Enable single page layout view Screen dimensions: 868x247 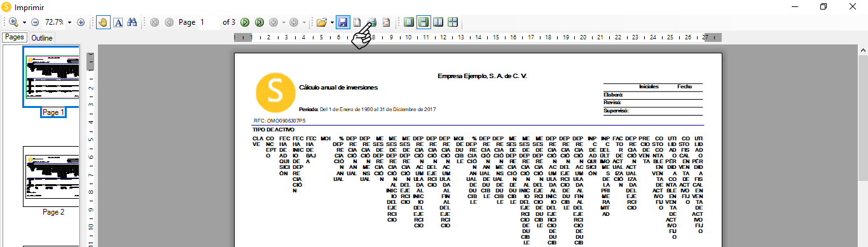click(x=409, y=22)
